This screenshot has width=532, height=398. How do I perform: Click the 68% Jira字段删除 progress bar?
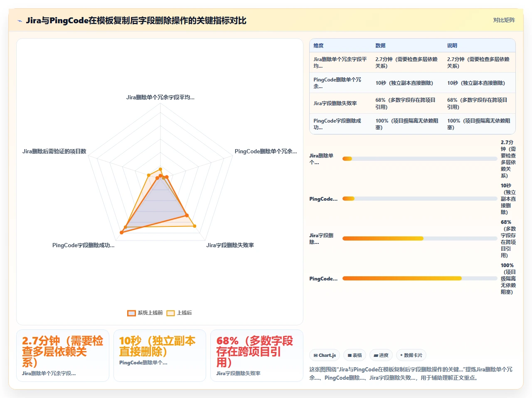click(x=420, y=238)
